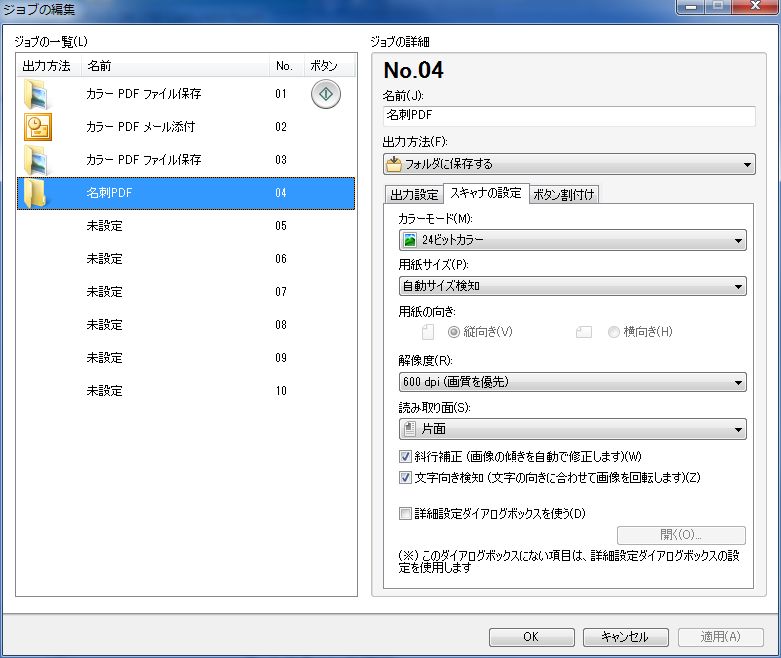The width and height of the screenshot is (781, 658).
Task: Click the green scan button icon for job 01
Action: pos(326,94)
